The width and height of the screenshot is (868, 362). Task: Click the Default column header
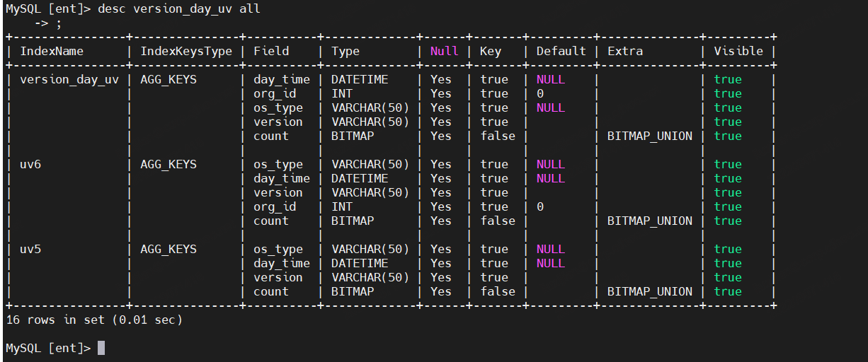click(x=561, y=51)
